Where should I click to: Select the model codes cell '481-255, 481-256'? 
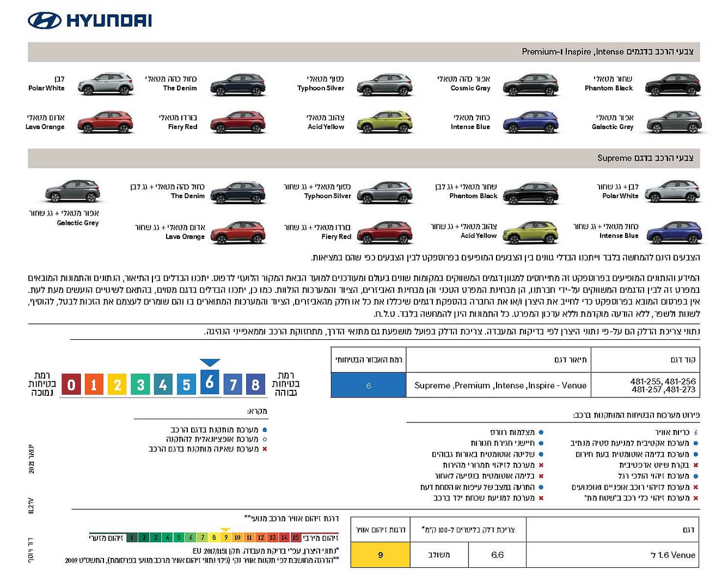(x=645, y=385)
